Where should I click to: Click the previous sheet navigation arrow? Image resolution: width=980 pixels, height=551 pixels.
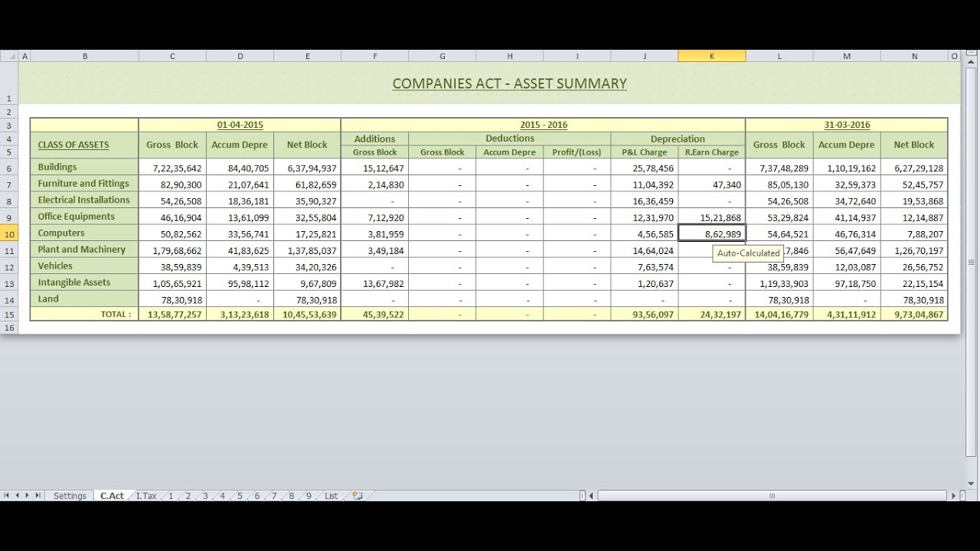click(x=17, y=496)
